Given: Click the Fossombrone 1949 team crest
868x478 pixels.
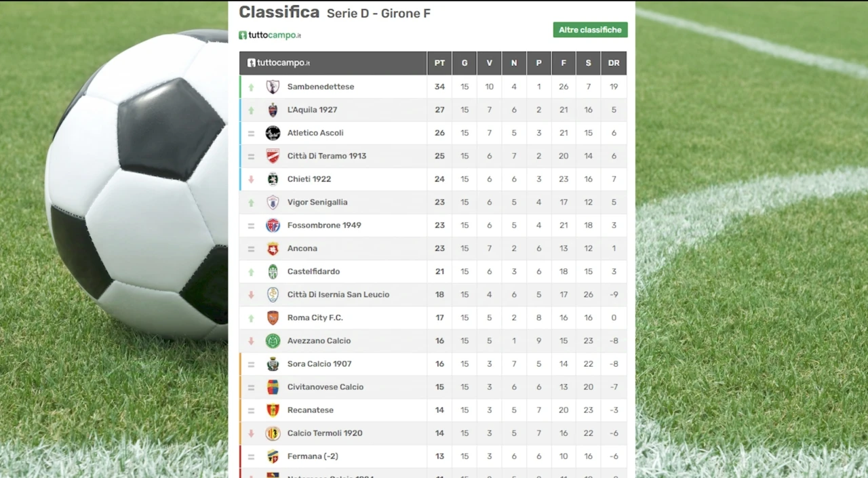Looking at the screenshot, I should pyautogui.click(x=273, y=225).
